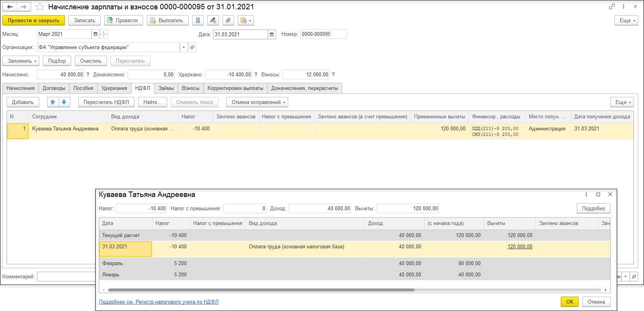Open main window three-dot menu
This screenshot has height=311, width=644.
point(623,7)
